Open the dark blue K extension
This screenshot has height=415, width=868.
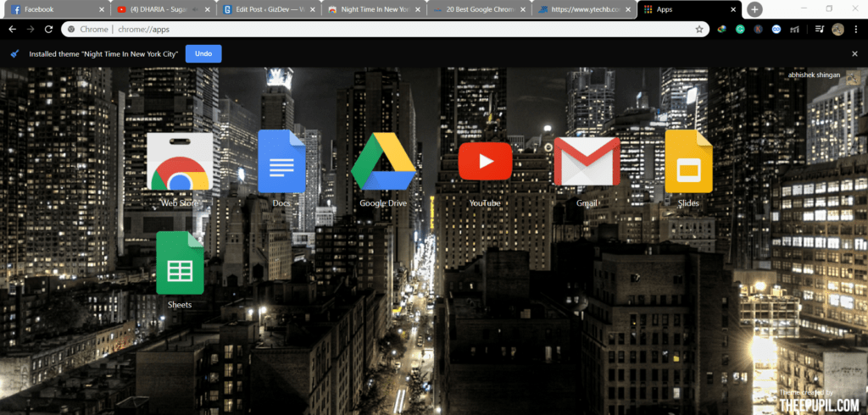758,30
